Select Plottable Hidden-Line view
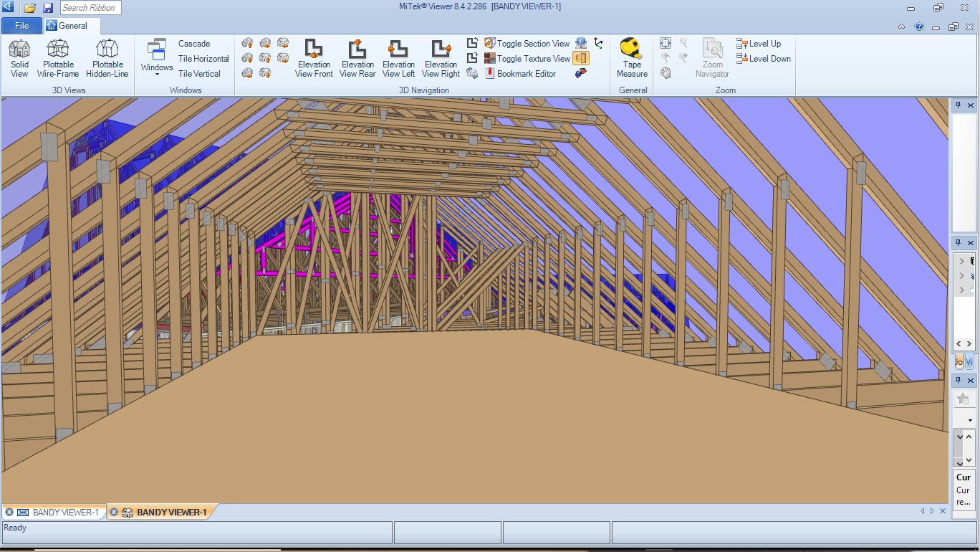 [x=107, y=58]
